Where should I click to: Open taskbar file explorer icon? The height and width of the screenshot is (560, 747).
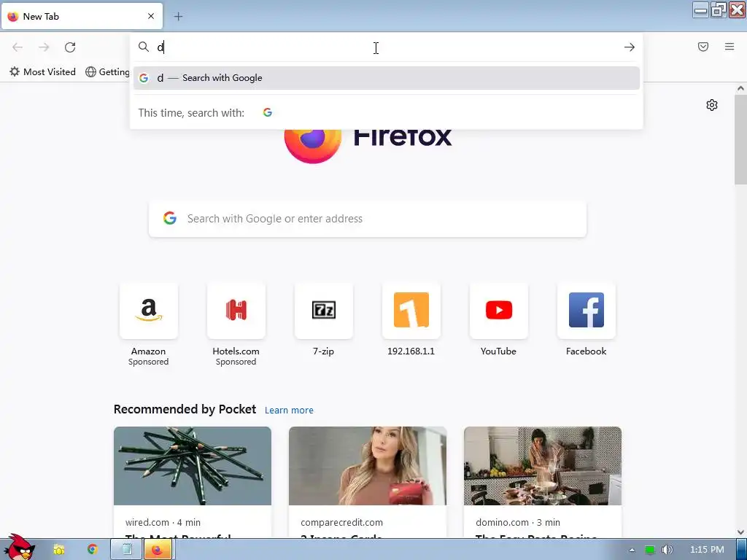pos(59,550)
